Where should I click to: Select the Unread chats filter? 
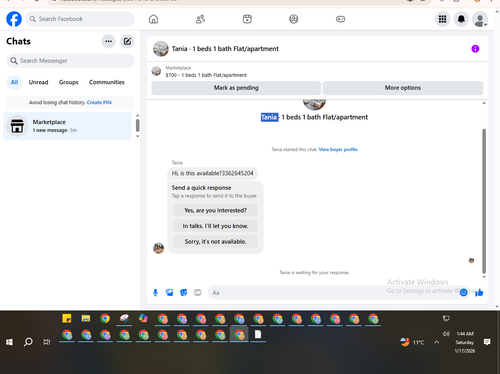pyautogui.click(x=38, y=82)
